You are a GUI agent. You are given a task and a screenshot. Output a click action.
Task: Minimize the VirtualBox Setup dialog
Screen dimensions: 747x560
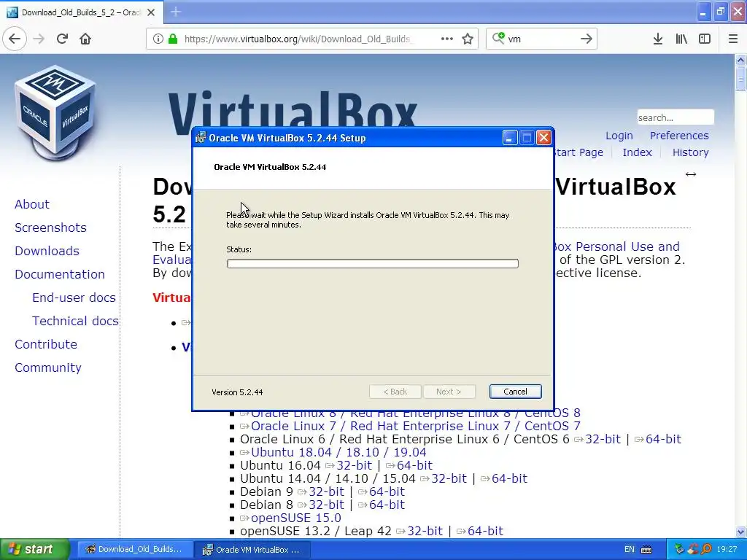coord(509,138)
